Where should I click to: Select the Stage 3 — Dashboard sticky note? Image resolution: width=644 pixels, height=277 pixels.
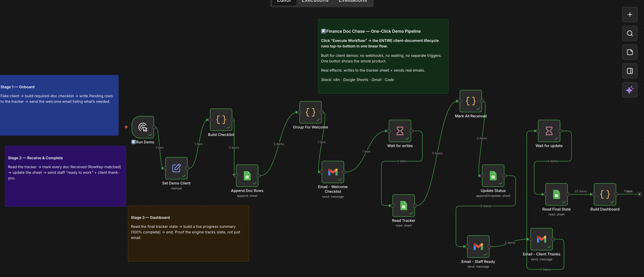(189, 233)
